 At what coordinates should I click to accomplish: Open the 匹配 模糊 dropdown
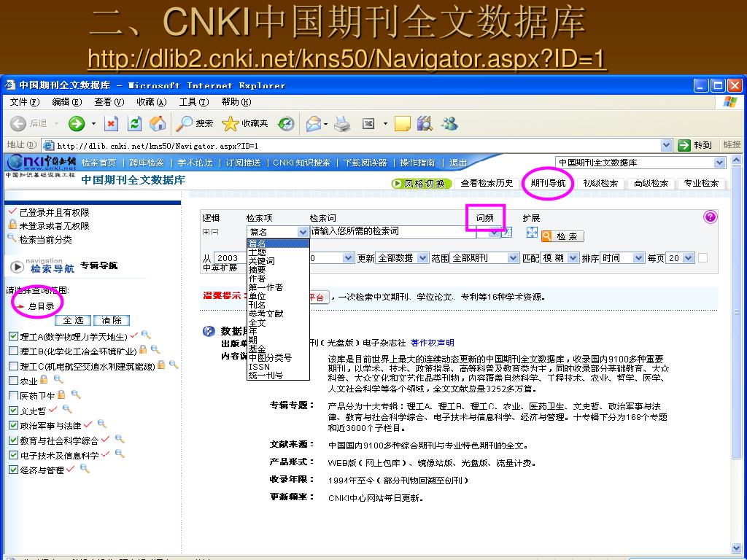point(560,257)
